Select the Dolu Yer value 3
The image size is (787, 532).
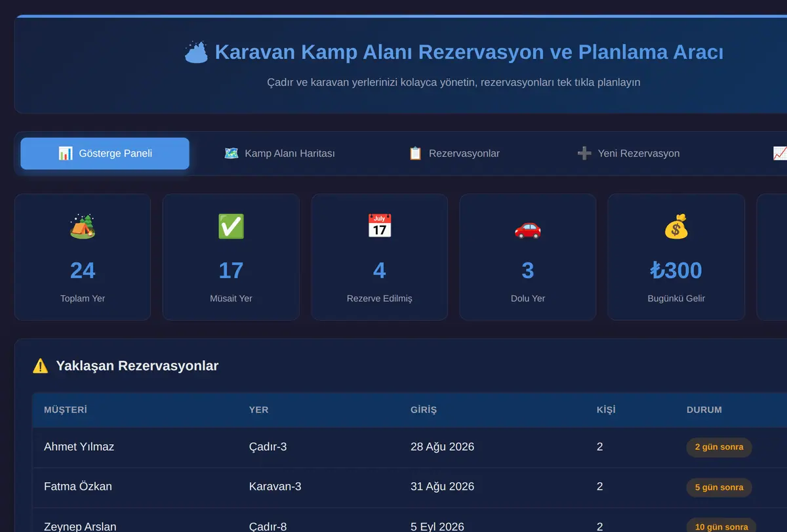pos(528,270)
